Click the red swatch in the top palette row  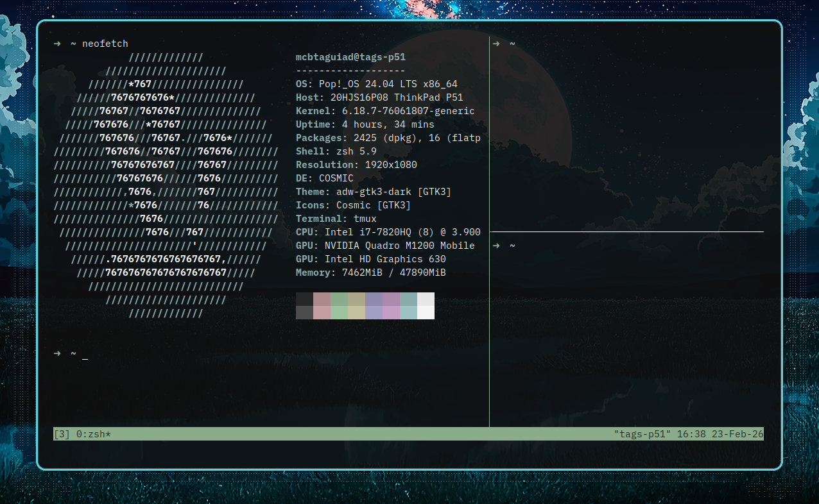(322, 299)
